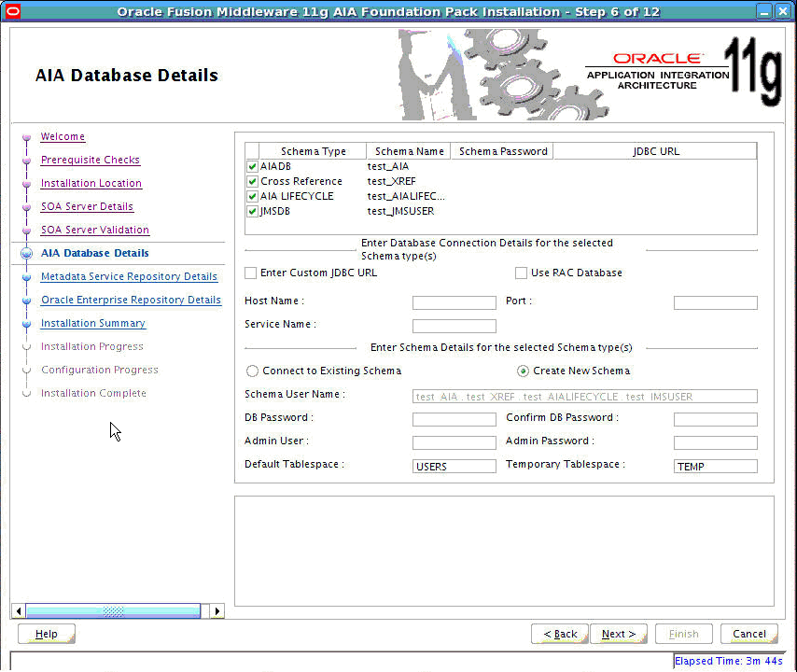This screenshot has width=797, height=672.
Task: Select the test_XREF schema name cell
Action: click(x=409, y=181)
